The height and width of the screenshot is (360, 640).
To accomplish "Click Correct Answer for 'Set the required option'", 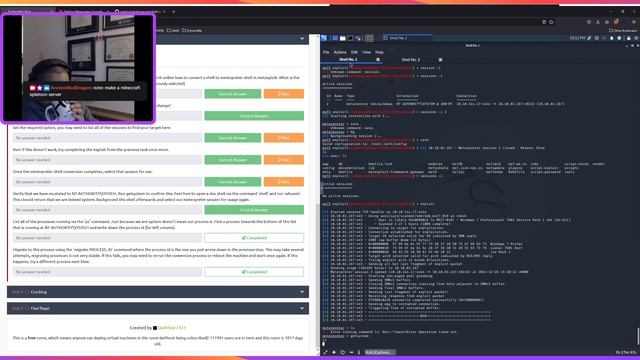I will [233, 138].
